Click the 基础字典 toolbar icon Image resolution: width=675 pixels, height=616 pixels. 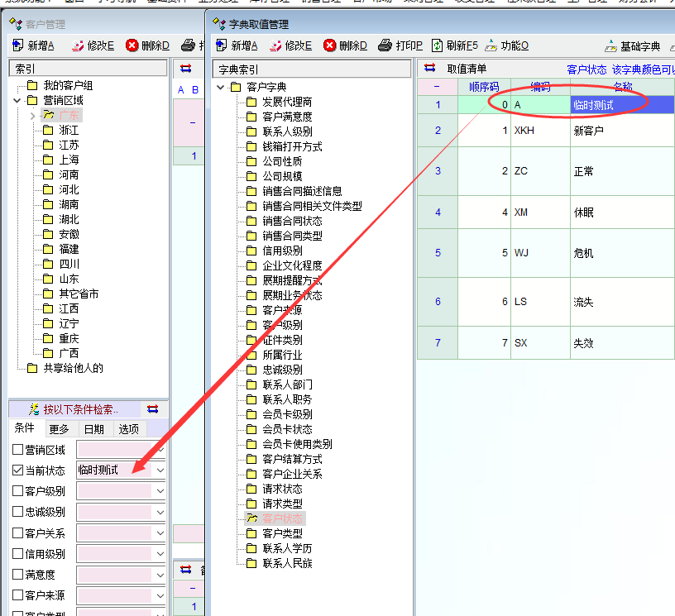(611, 45)
